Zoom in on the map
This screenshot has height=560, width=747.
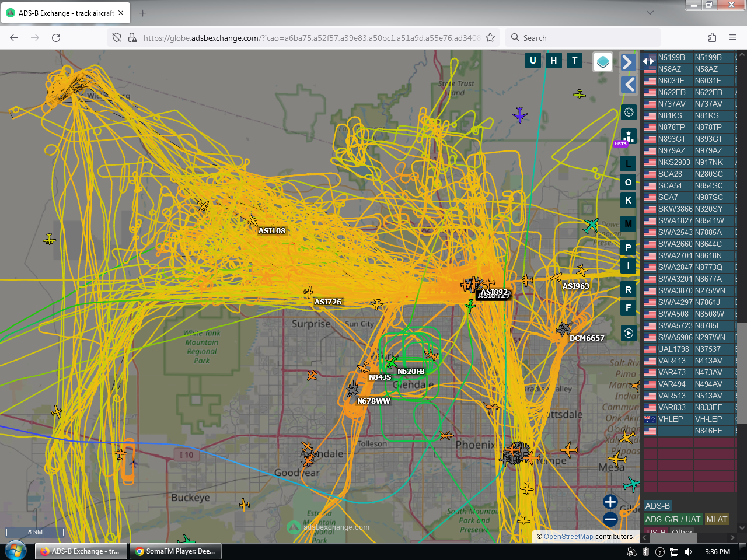[x=610, y=502]
